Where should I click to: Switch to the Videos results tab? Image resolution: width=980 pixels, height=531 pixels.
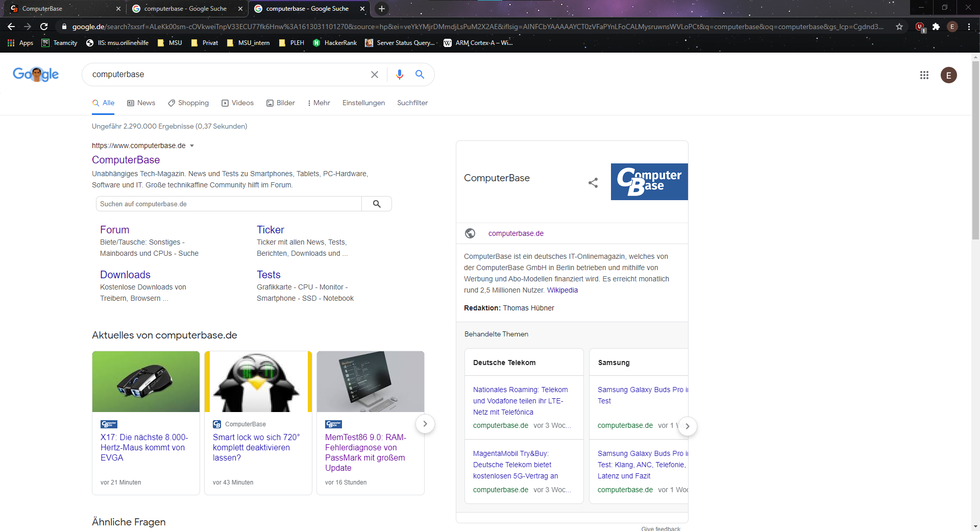[237, 103]
